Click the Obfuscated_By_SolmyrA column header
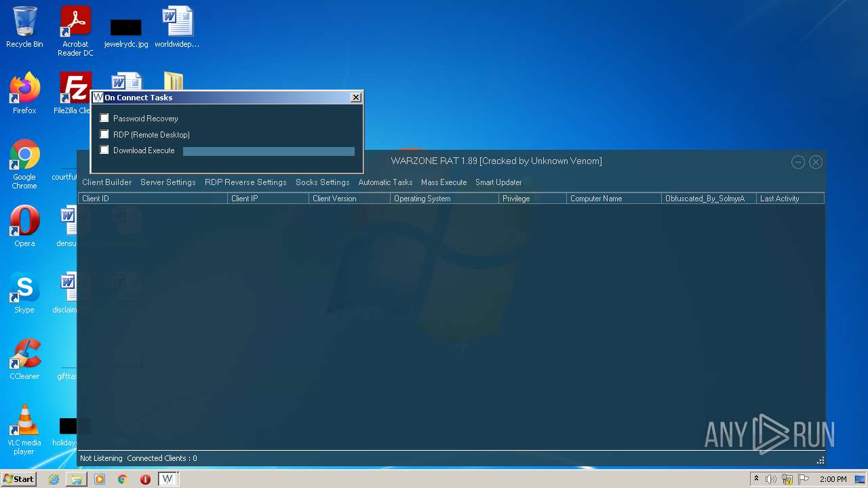The width and height of the screenshot is (868, 488). click(709, 199)
